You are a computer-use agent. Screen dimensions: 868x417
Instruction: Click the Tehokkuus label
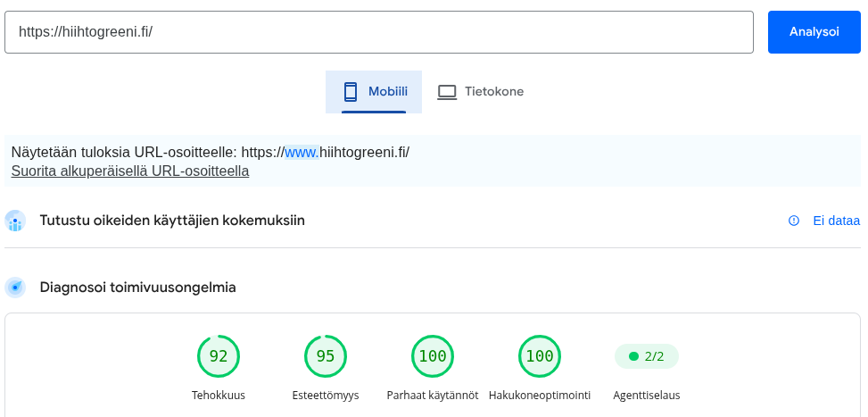219,396
